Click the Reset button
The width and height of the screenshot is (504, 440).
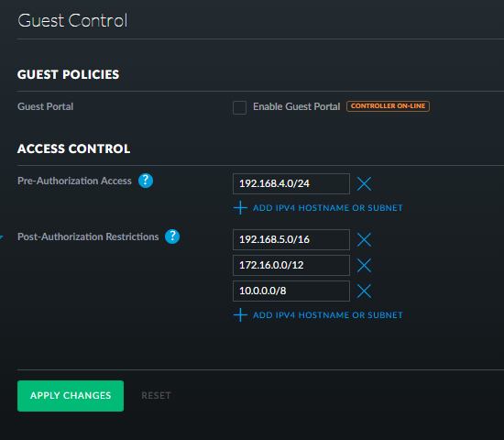pyautogui.click(x=156, y=396)
